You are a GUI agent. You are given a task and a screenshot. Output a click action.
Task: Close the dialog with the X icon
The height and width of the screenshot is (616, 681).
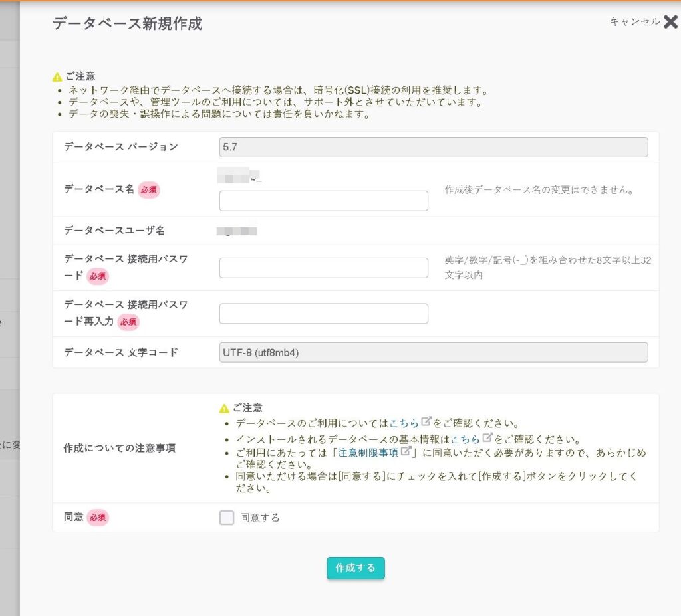coord(670,22)
